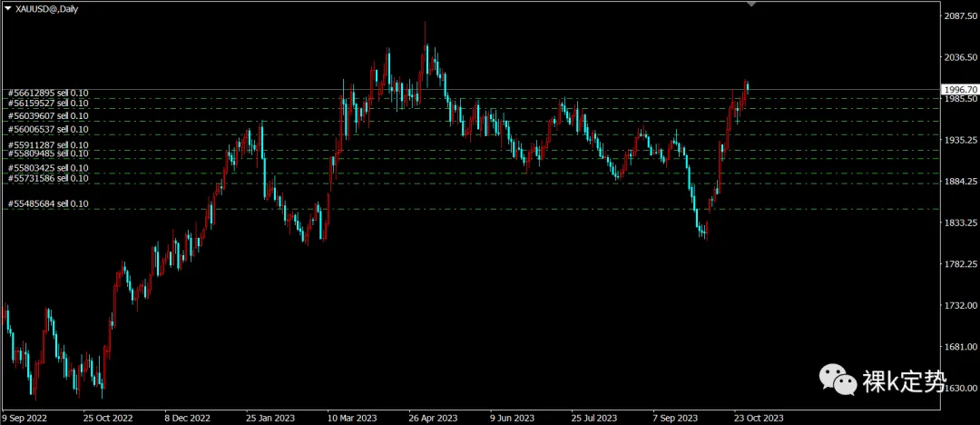Select sell order #55803425 label

point(48,168)
